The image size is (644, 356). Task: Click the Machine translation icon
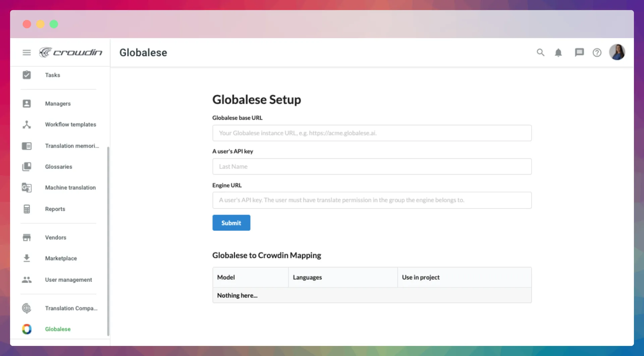point(26,188)
